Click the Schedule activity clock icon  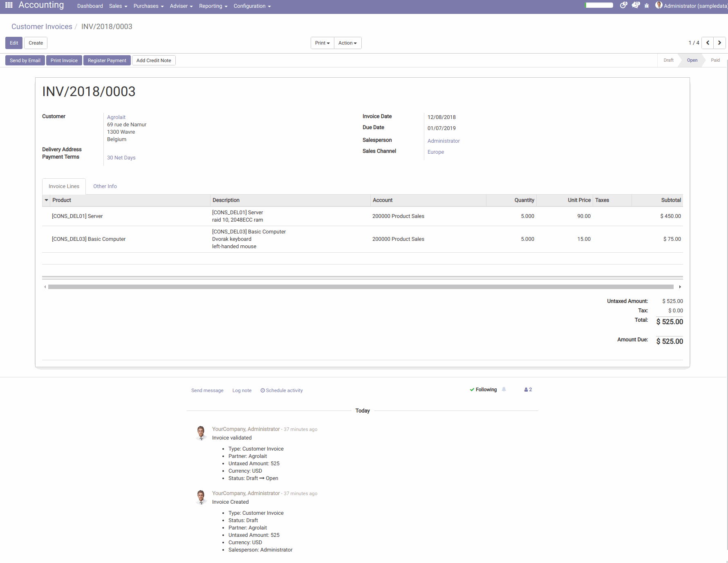tap(263, 390)
